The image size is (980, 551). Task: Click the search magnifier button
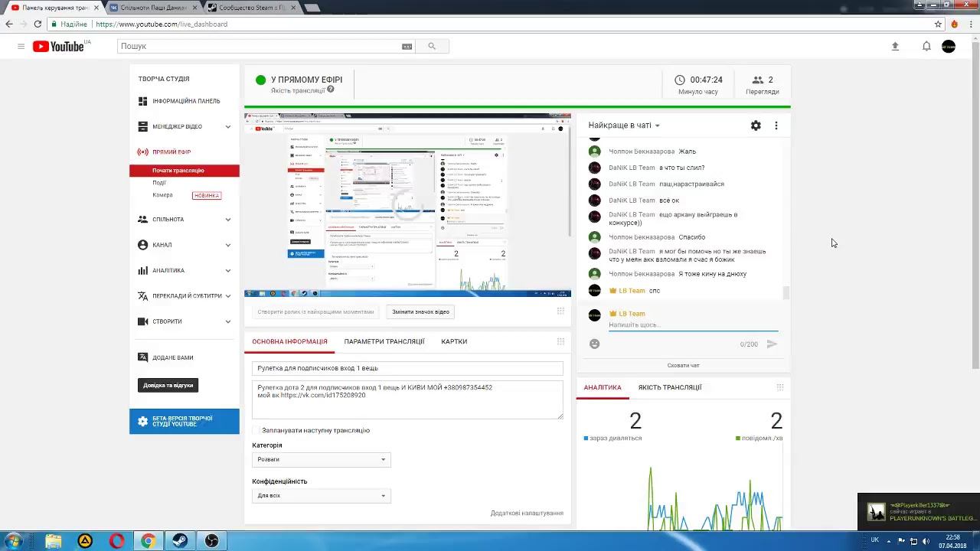pos(432,47)
